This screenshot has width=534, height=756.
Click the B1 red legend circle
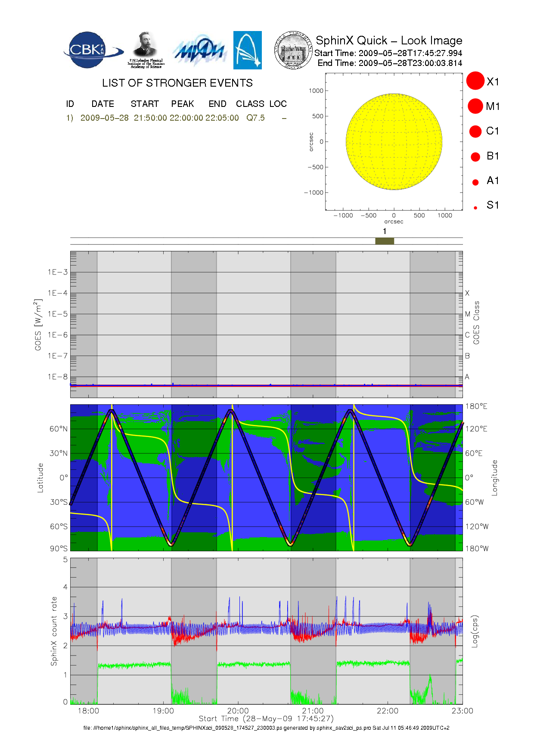click(475, 156)
